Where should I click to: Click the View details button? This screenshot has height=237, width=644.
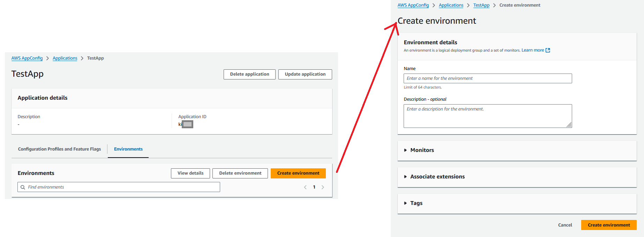click(x=190, y=173)
